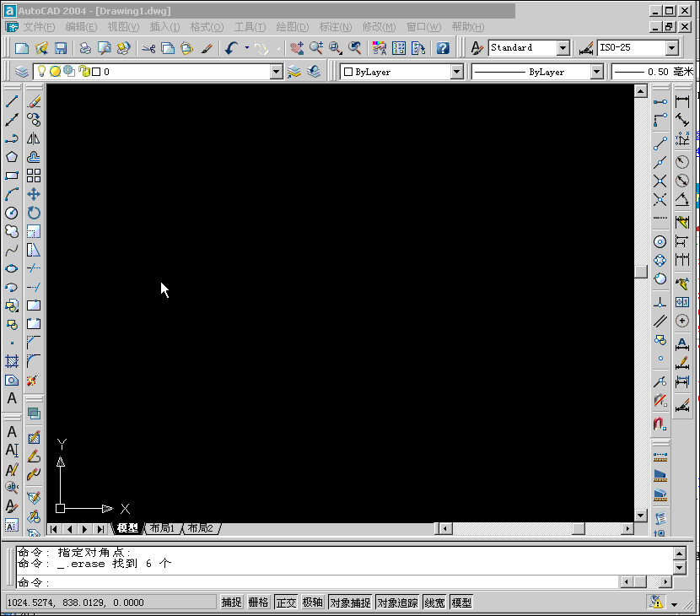Image resolution: width=700 pixels, height=616 pixels.
Task: Open the 修改(M) menu
Action: click(x=379, y=27)
